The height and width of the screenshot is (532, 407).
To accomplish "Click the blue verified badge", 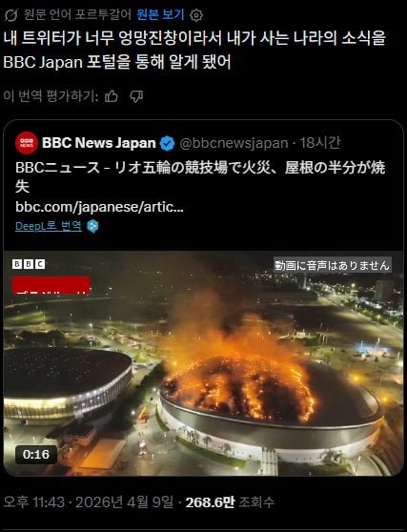I will pos(167,143).
